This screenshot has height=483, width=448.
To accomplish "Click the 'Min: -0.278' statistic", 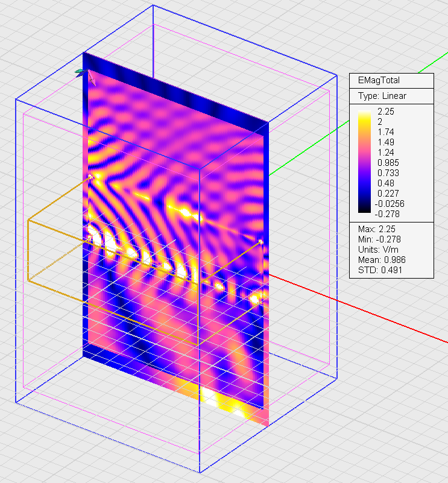I will tap(379, 239).
